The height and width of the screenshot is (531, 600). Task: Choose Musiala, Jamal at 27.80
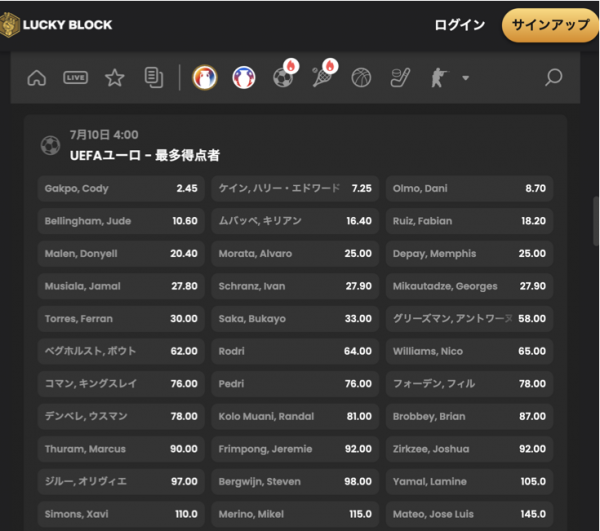point(121,286)
